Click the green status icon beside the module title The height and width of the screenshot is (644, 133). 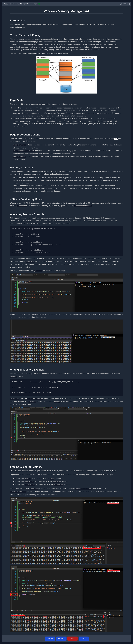click(x=39, y=4)
